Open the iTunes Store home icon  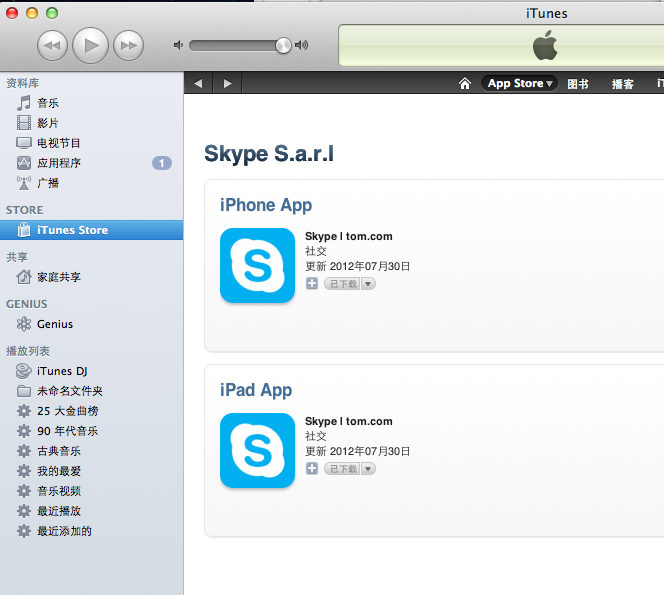point(465,83)
